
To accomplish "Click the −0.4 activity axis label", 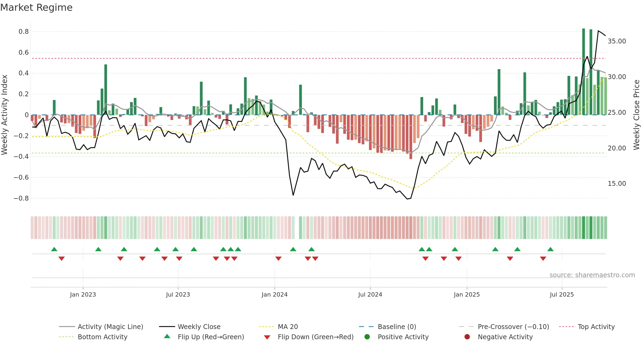I will tap(21, 157).
